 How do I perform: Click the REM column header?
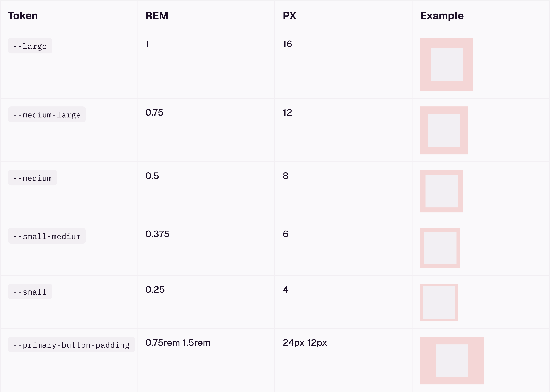[x=157, y=16]
